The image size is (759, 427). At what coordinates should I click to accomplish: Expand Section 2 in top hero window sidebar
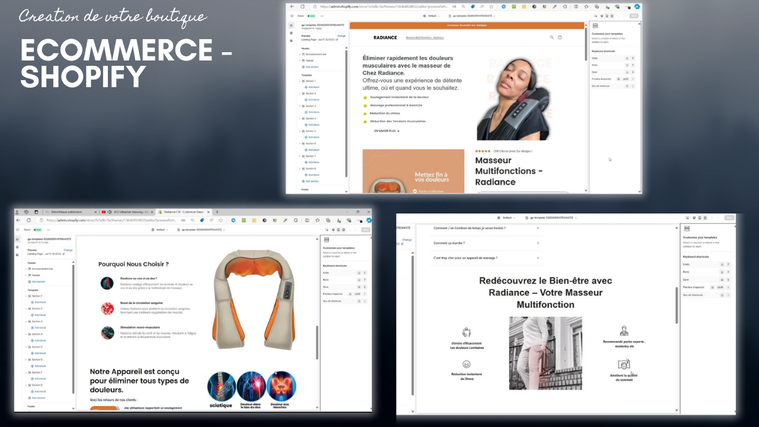click(300, 93)
